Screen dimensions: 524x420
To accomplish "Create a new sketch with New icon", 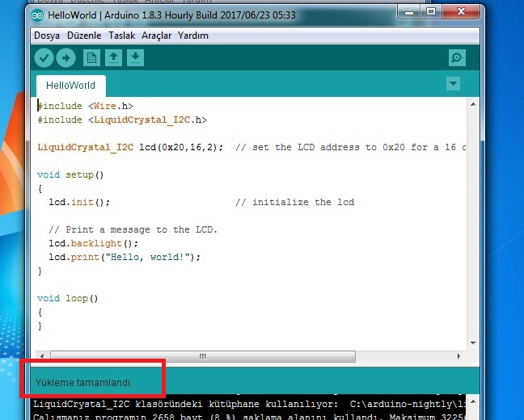I will pyautogui.click(x=91, y=58).
